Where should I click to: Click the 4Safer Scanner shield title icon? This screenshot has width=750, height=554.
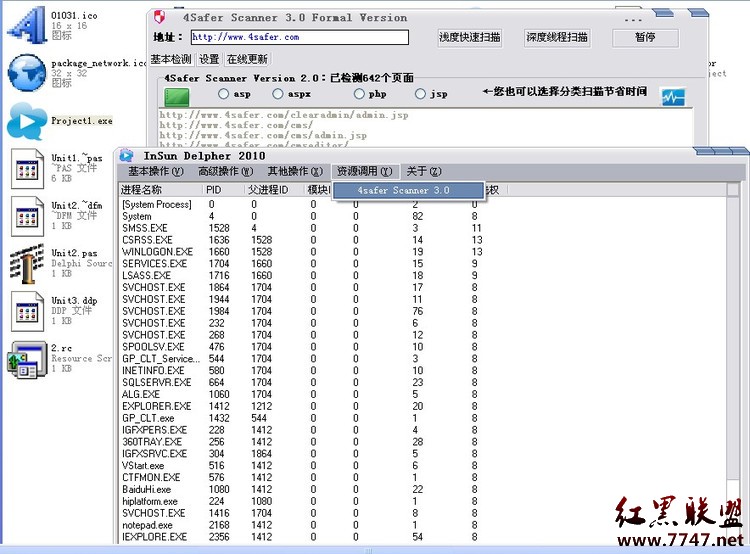click(x=159, y=17)
